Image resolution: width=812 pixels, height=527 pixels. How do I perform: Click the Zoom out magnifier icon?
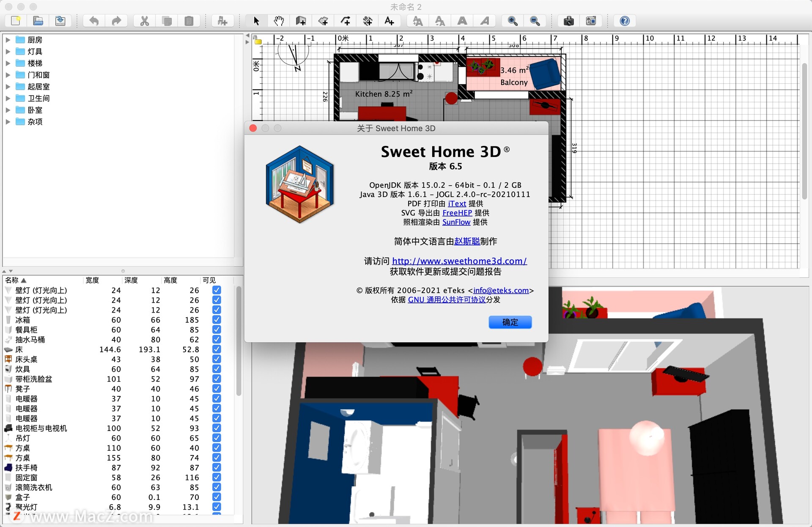tap(535, 21)
